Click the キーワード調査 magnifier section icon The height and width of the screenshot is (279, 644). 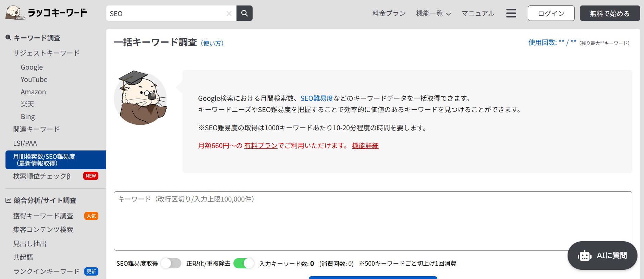9,38
